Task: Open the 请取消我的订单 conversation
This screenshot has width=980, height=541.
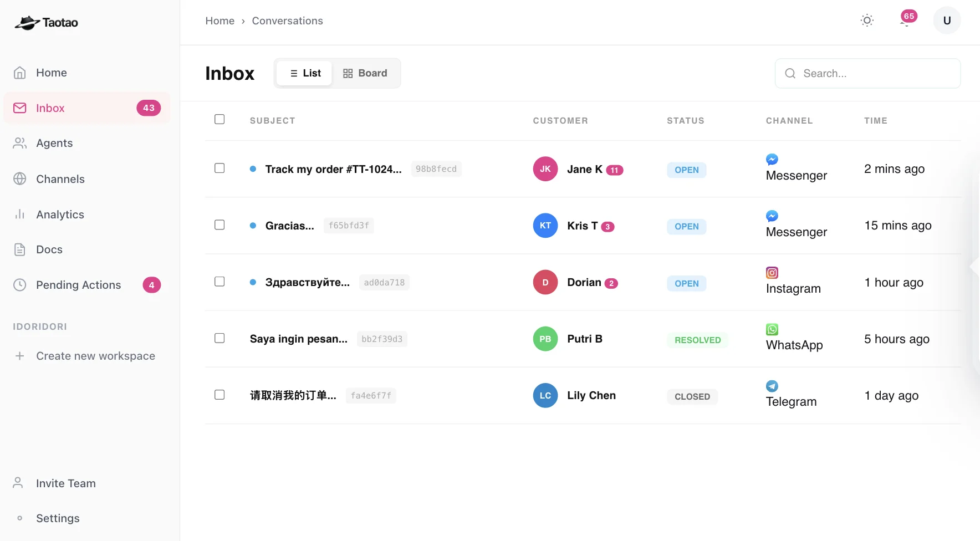Action: 293,395
